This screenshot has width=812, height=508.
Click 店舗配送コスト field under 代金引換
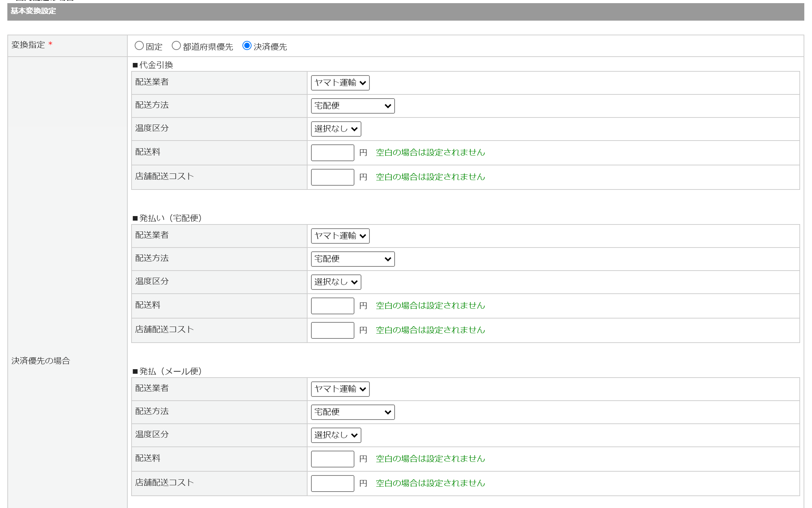coord(332,177)
